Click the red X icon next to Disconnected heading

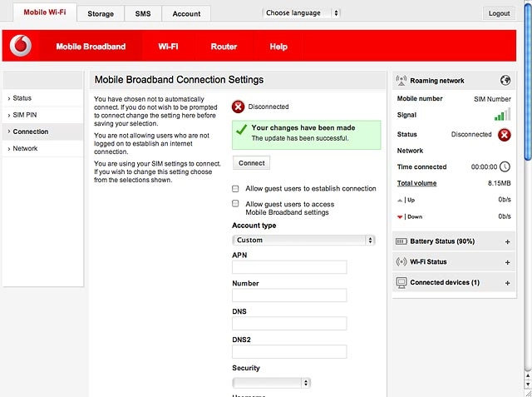239,107
